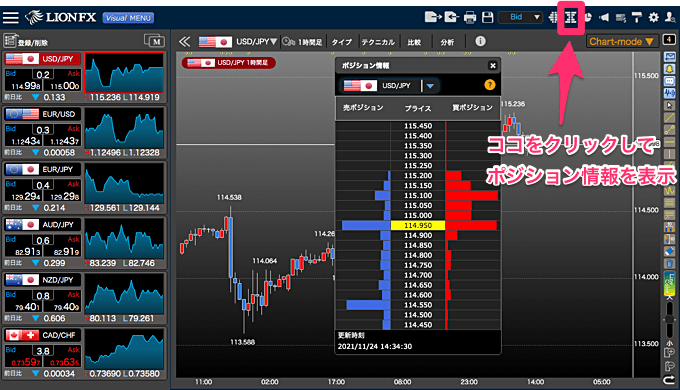Open the hamburger menu at top left

[x=11, y=18]
